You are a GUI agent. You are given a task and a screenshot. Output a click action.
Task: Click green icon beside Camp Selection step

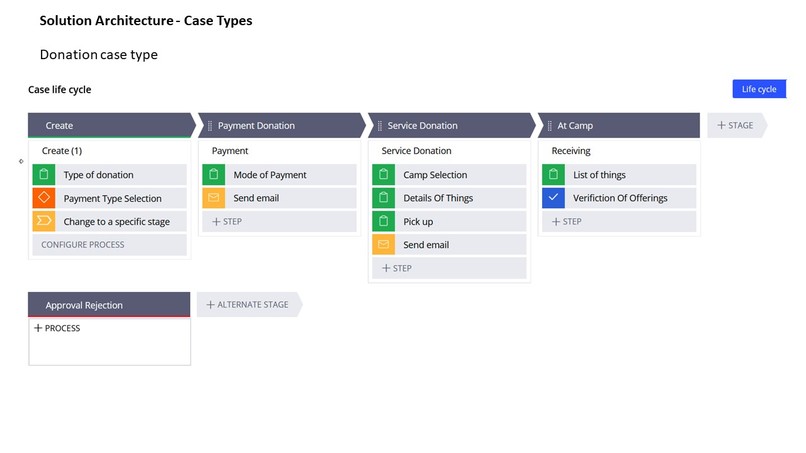pos(384,175)
